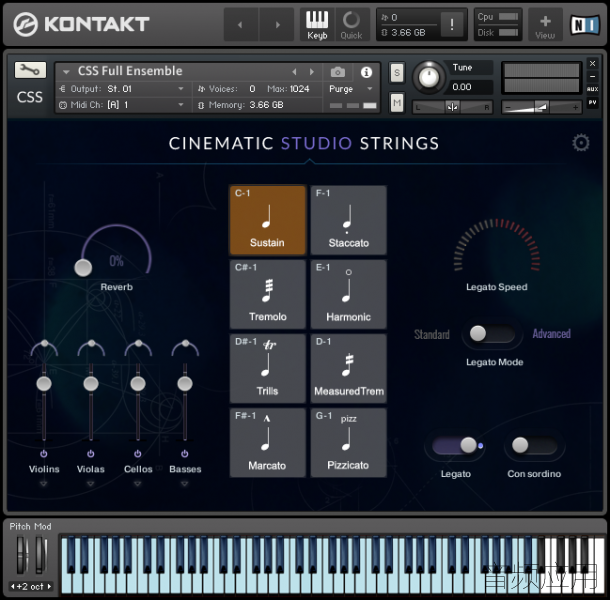The width and height of the screenshot is (610, 600).
Task: Shift keyboard octave down with left arrow
Action: tap(13, 586)
